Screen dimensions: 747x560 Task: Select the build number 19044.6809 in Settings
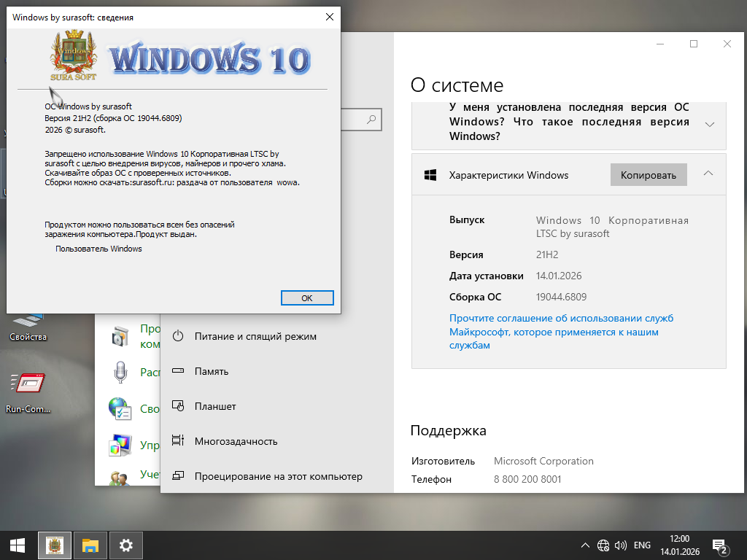(561, 297)
